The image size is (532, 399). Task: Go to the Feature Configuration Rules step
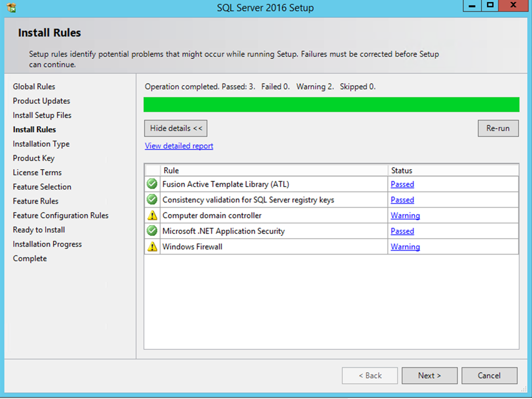pos(61,215)
